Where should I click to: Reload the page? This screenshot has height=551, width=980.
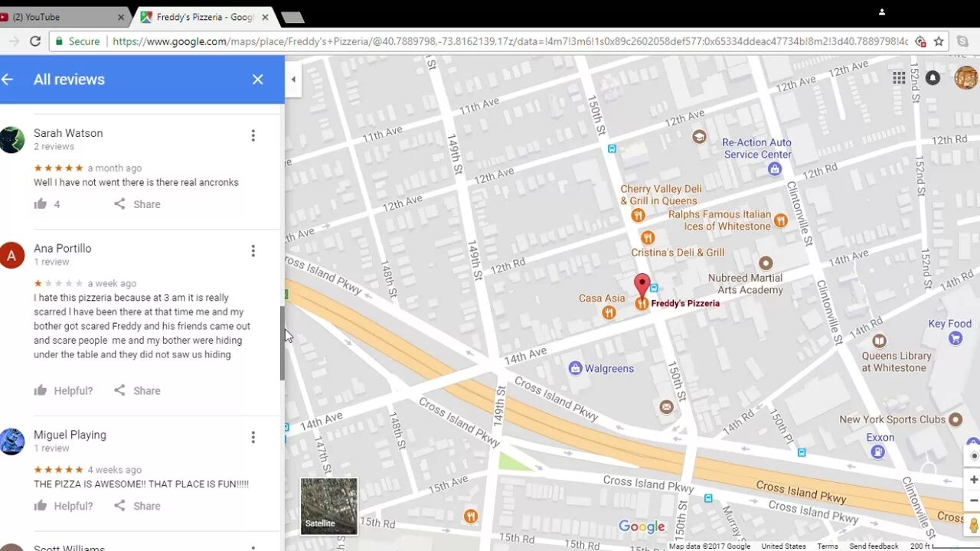click(x=35, y=41)
